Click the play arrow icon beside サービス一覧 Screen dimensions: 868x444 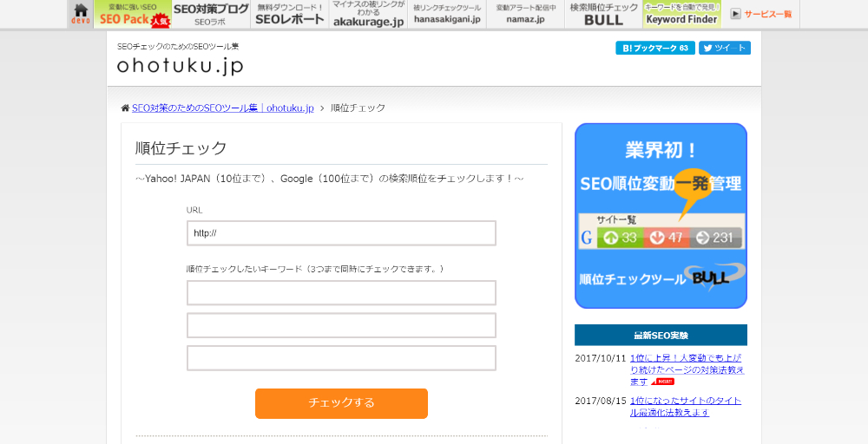click(735, 15)
